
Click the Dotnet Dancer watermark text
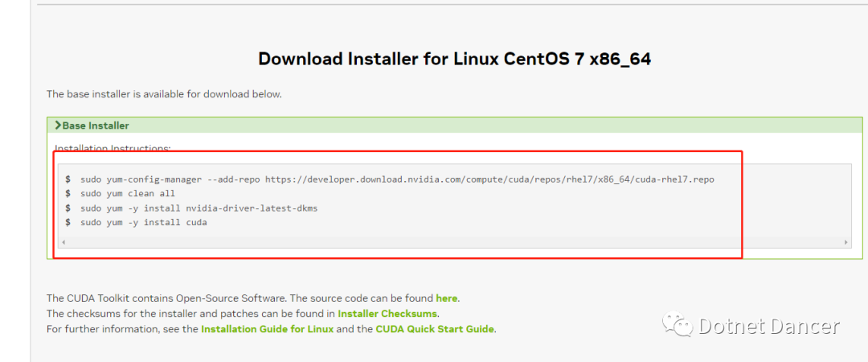click(769, 326)
